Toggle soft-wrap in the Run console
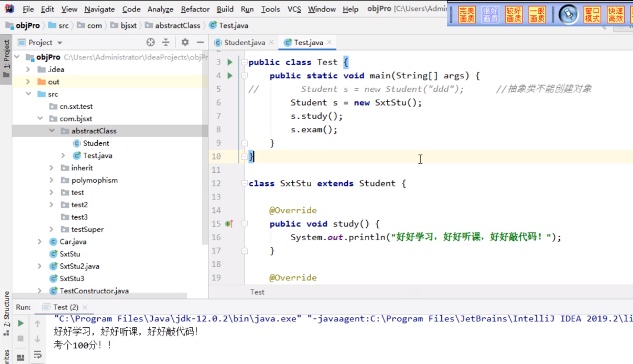Image resolution: width=633 pixels, height=364 pixels. point(38,355)
